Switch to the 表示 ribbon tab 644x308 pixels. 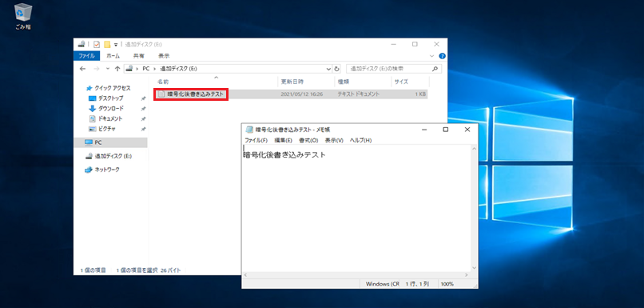[164, 56]
